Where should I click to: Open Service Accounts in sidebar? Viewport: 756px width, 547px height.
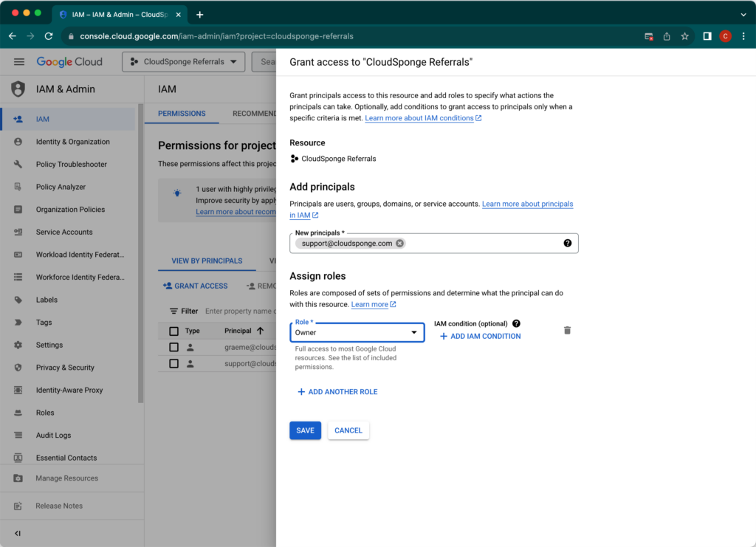coord(64,232)
